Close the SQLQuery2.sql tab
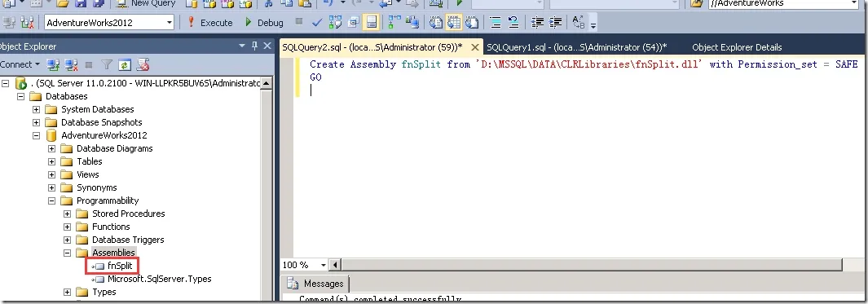 474,47
